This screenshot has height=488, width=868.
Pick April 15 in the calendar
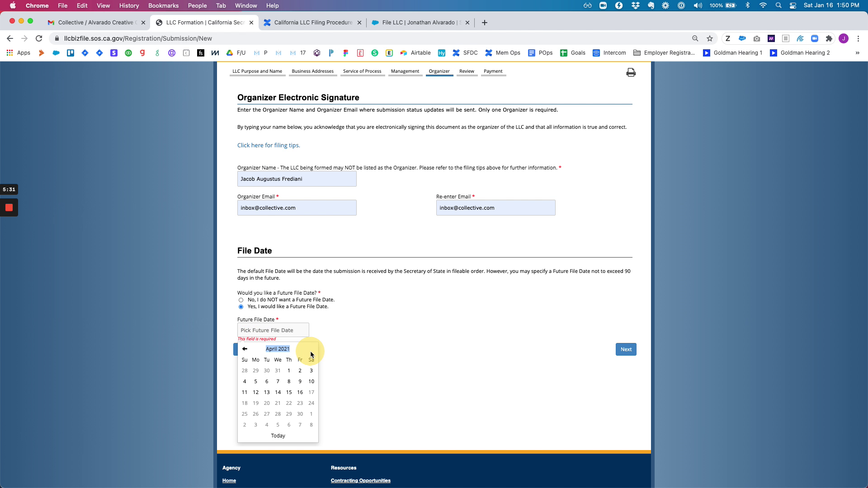click(289, 392)
